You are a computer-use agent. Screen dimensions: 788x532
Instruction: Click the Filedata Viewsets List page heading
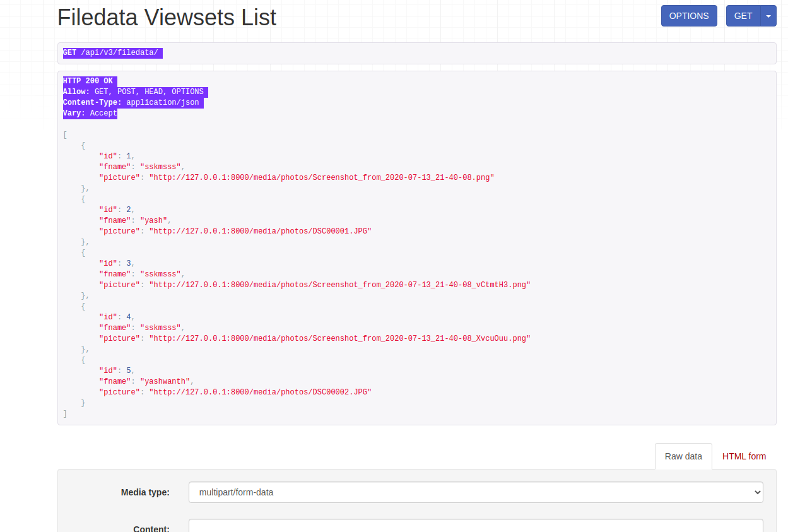(x=167, y=17)
